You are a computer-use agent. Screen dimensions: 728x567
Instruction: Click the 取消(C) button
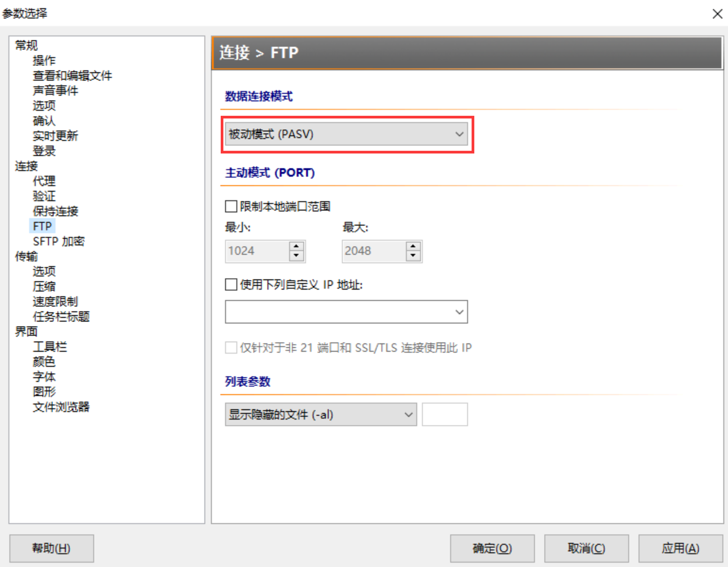(586, 548)
